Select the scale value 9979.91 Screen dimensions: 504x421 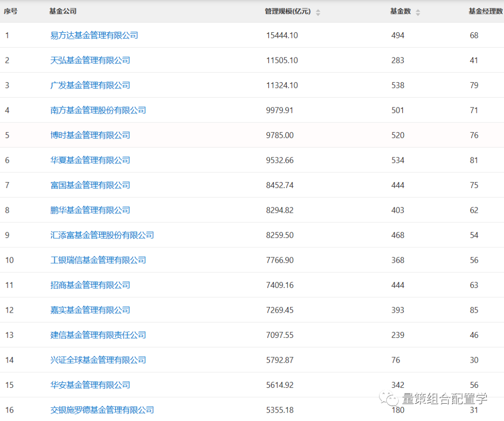click(x=280, y=110)
